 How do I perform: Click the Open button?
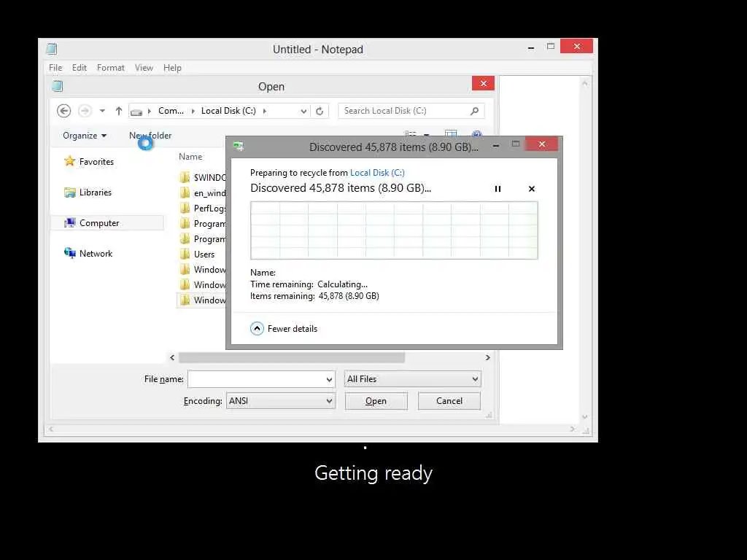point(376,401)
